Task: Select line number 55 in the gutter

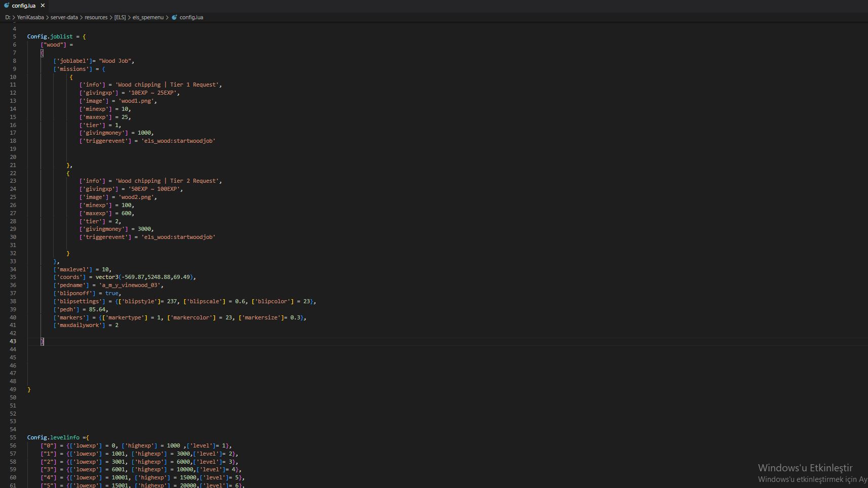Action: tap(13, 437)
